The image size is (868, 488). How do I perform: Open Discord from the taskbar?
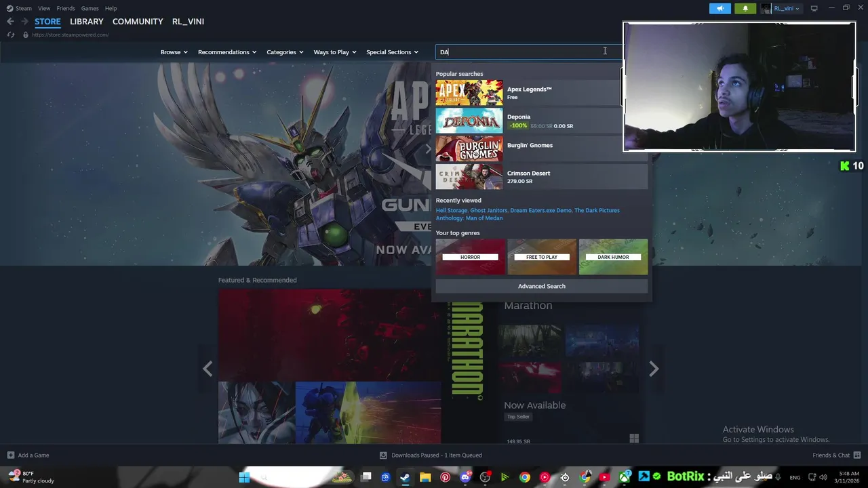click(x=465, y=477)
